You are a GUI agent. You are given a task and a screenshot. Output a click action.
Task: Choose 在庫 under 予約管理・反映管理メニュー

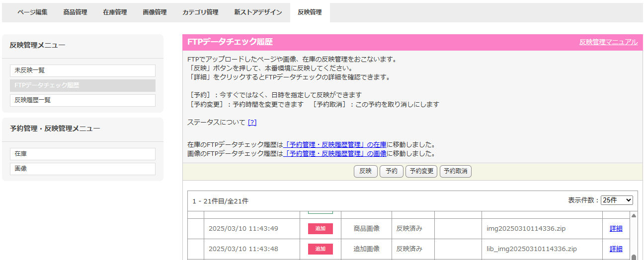pyautogui.click(x=82, y=154)
